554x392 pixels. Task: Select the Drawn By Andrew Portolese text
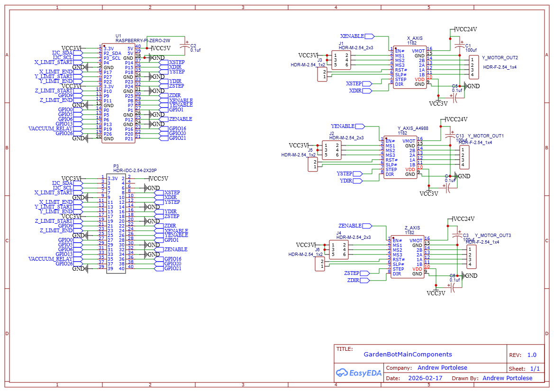[x=508, y=378]
